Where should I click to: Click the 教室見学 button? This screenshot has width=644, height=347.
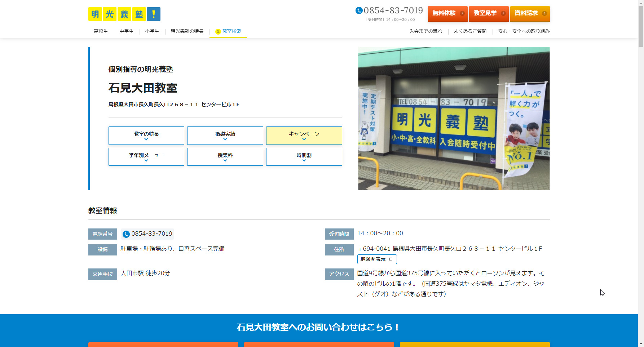(x=489, y=14)
